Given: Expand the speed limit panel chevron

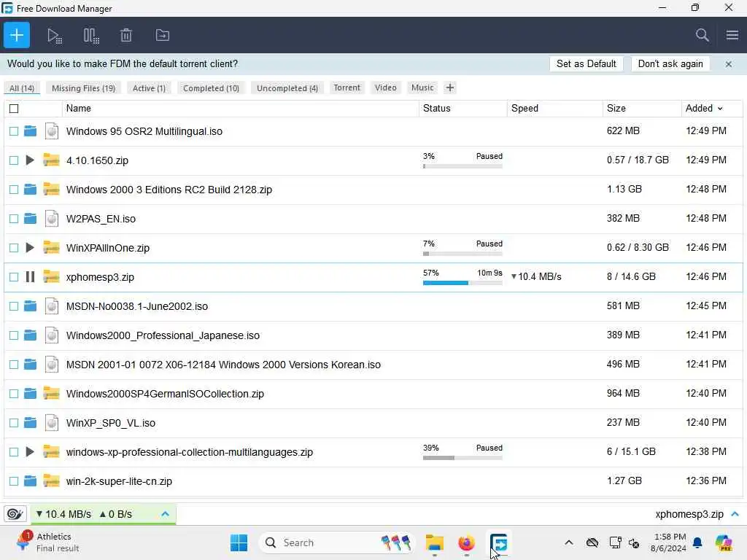Looking at the screenshot, I should point(166,514).
